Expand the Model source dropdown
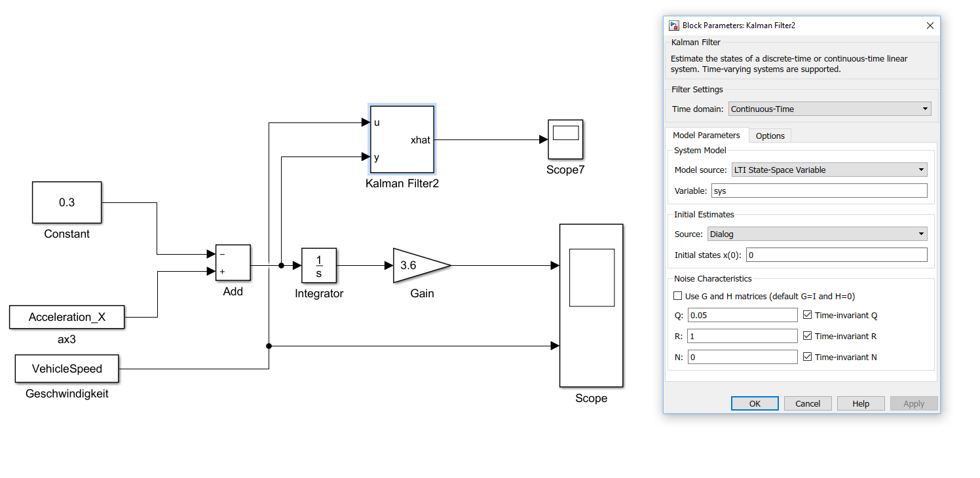The width and height of the screenshot is (980, 478). 829,170
